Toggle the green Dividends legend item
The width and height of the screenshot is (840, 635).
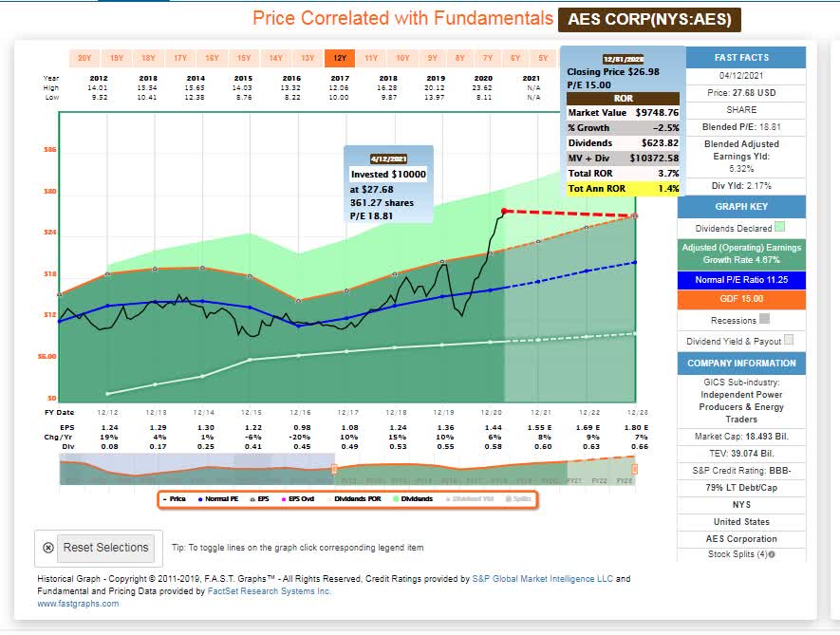pyautogui.click(x=413, y=499)
